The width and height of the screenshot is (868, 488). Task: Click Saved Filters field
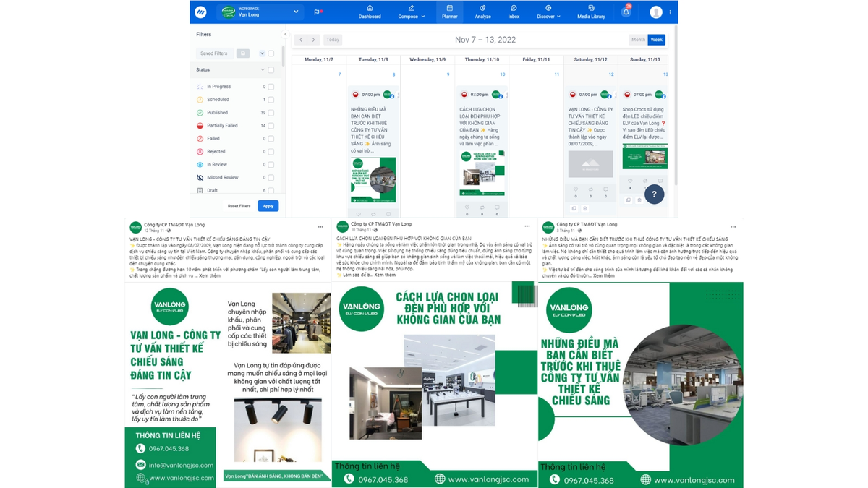point(215,53)
